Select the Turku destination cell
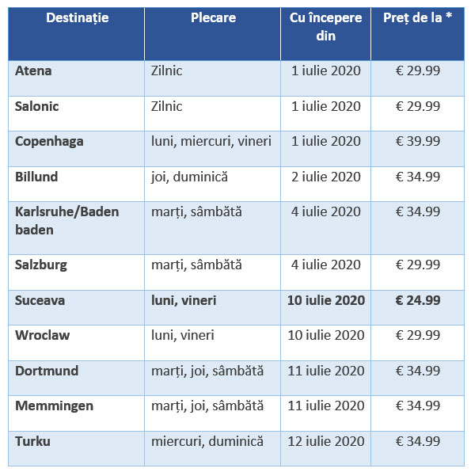Image resolution: width=471 pixels, height=476 pixels. pyautogui.click(x=76, y=449)
